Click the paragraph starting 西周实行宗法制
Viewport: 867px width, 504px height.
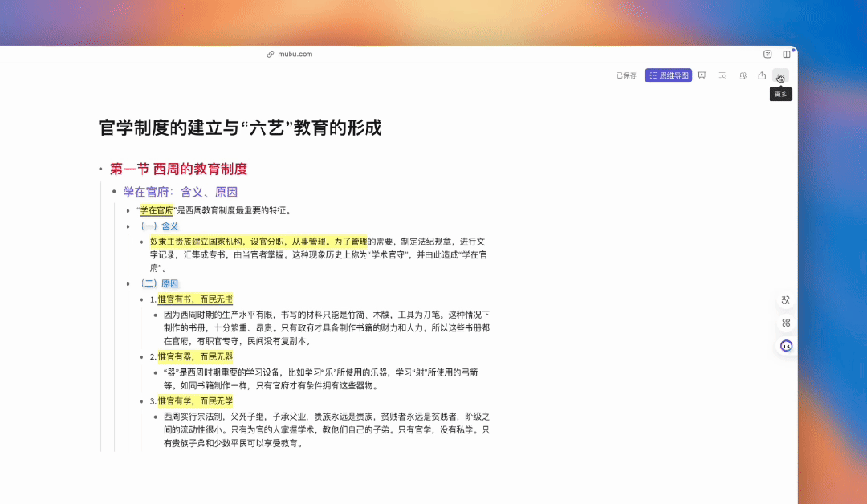(327, 430)
